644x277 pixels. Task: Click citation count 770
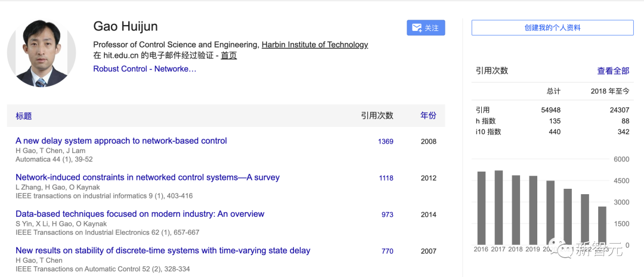[x=388, y=251]
